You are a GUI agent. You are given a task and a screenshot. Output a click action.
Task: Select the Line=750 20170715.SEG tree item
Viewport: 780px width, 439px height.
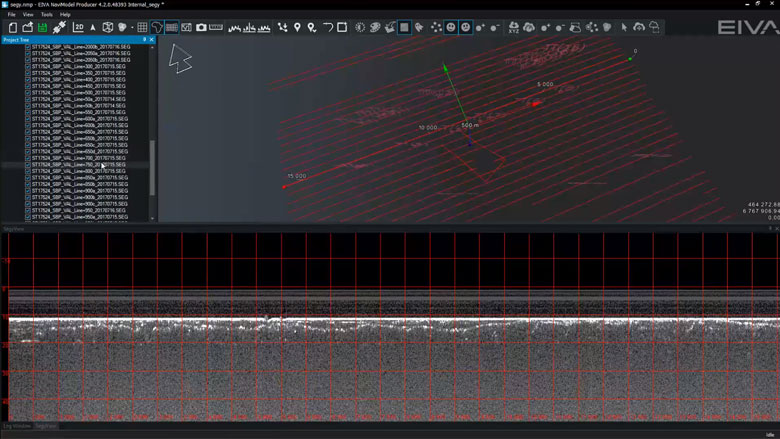pyautogui.click(x=78, y=165)
